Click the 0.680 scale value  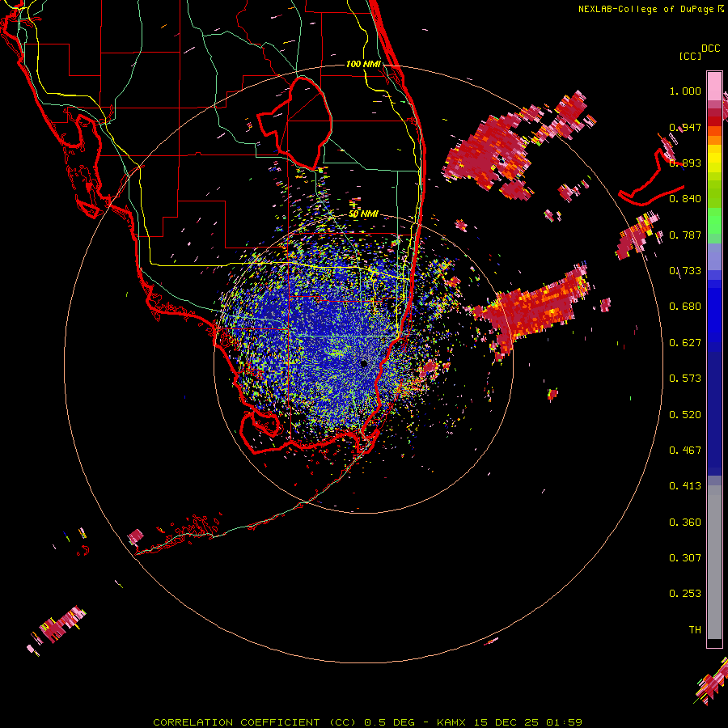(685, 307)
